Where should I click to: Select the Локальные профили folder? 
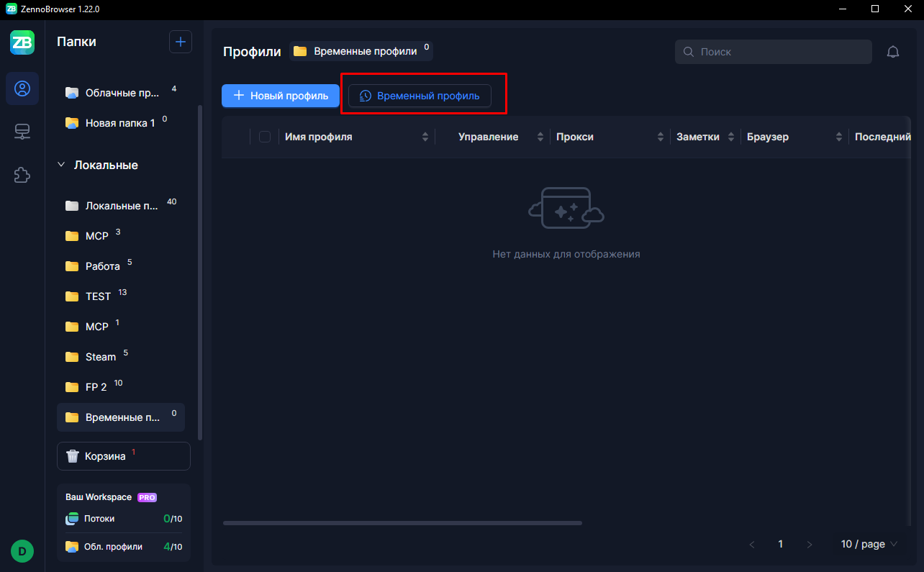[121, 206]
